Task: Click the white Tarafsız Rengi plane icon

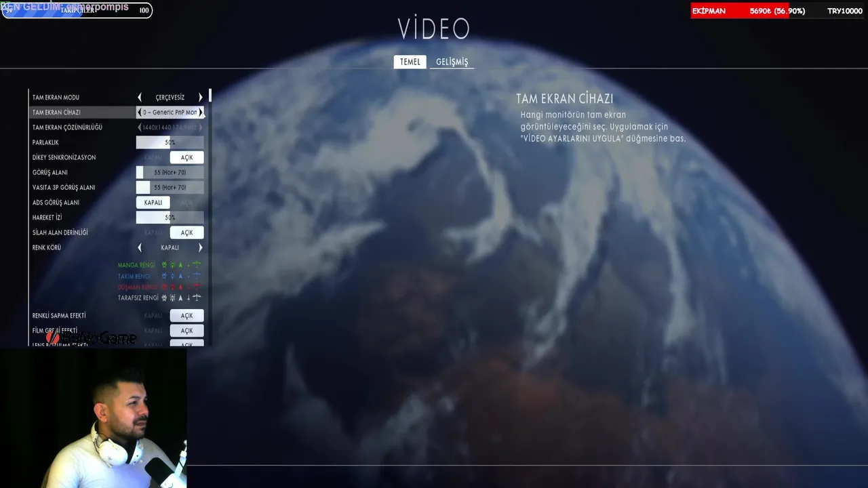Action: [x=197, y=298]
